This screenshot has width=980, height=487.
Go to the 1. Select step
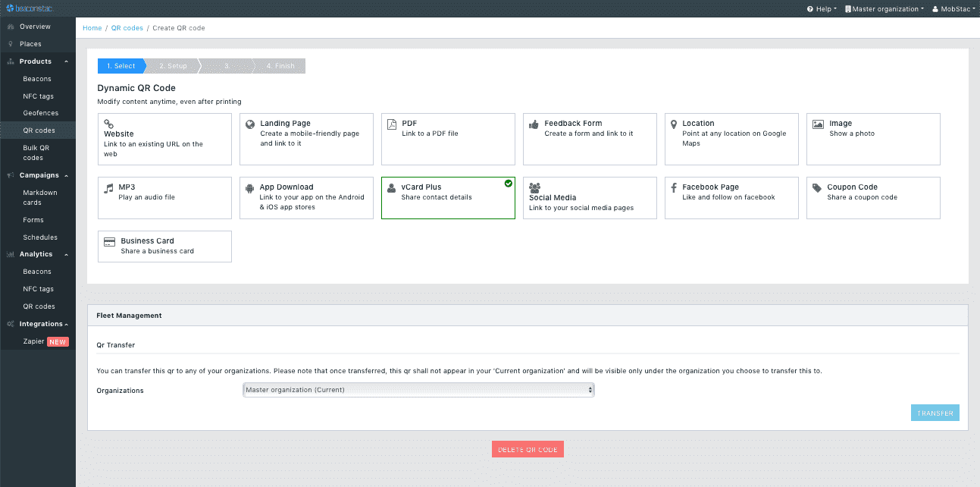[x=121, y=66]
